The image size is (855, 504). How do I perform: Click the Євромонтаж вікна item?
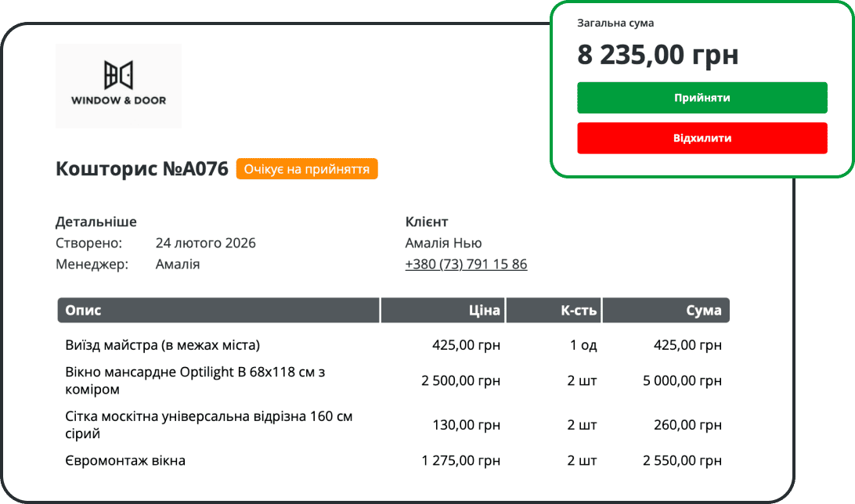click(125, 461)
